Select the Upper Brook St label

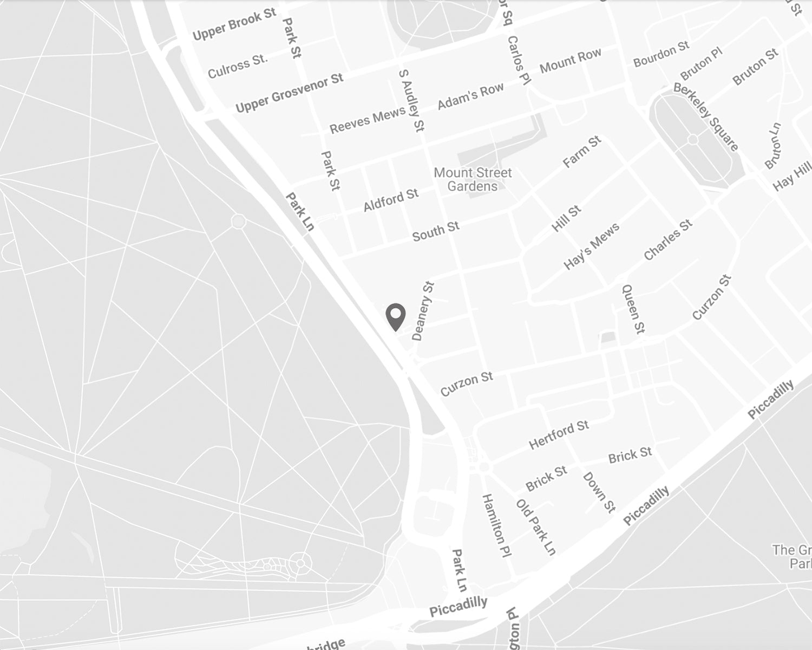pyautogui.click(x=234, y=24)
